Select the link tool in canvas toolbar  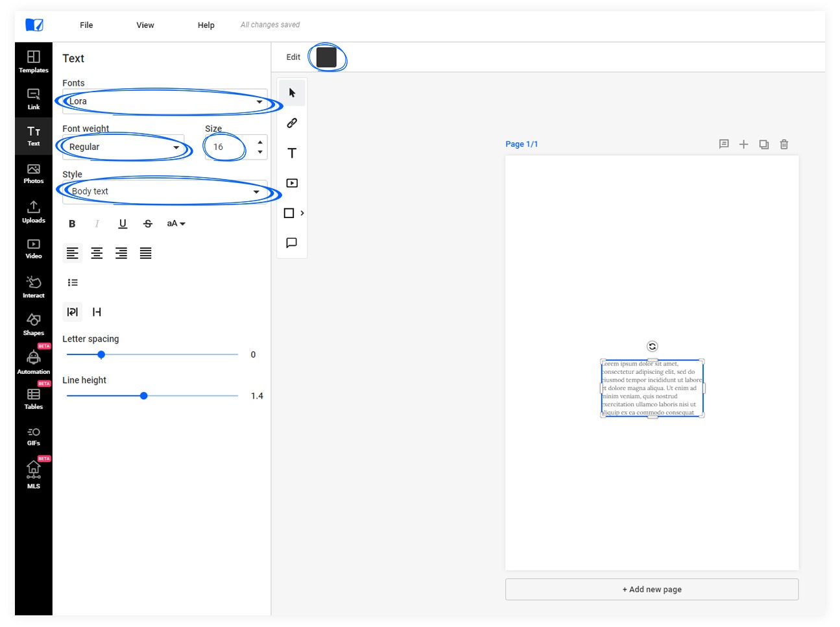[292, 123]
